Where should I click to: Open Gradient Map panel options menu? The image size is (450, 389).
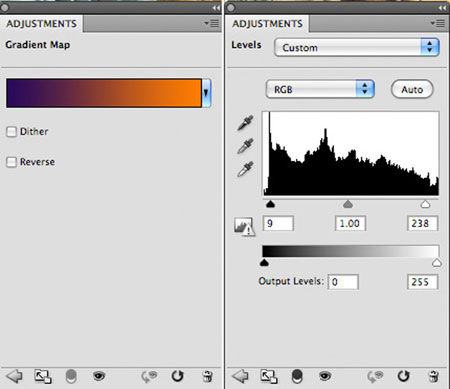212,23
